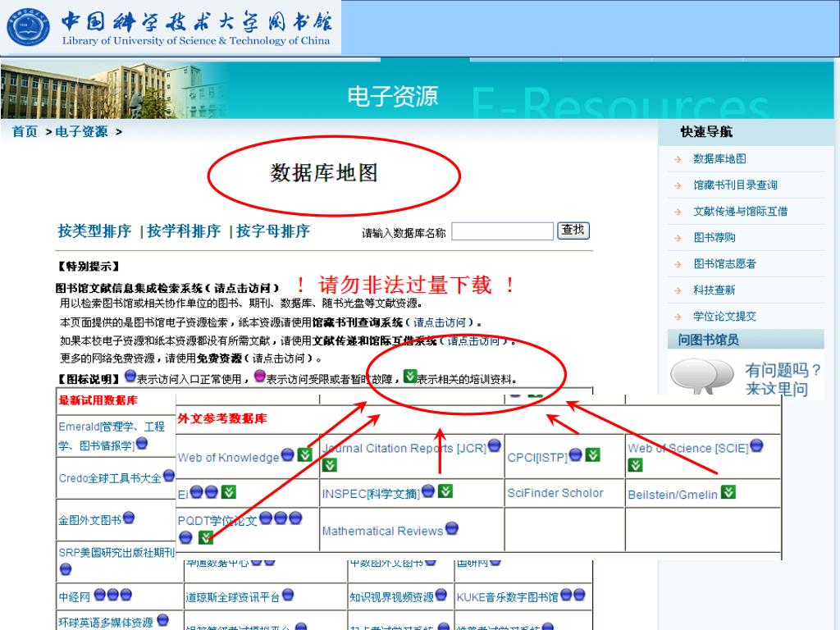Viewport: 840px width, 630px height.
Task: Open the Beilstein/Gmelin database link
Action: click(673, 495)
